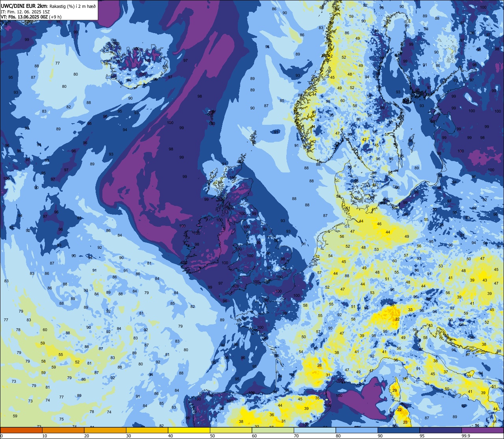This screenshot has width=504, height=439.
Task: Click the 50–60 pale yellow legend swatch
Action: (x=231, y=430)
